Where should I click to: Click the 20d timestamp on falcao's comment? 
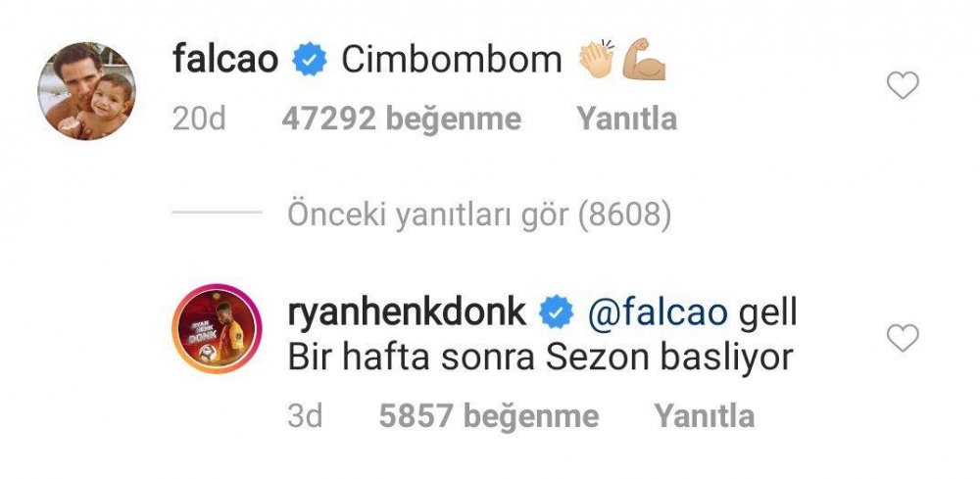pyautogui.click(x=199, y=120)
